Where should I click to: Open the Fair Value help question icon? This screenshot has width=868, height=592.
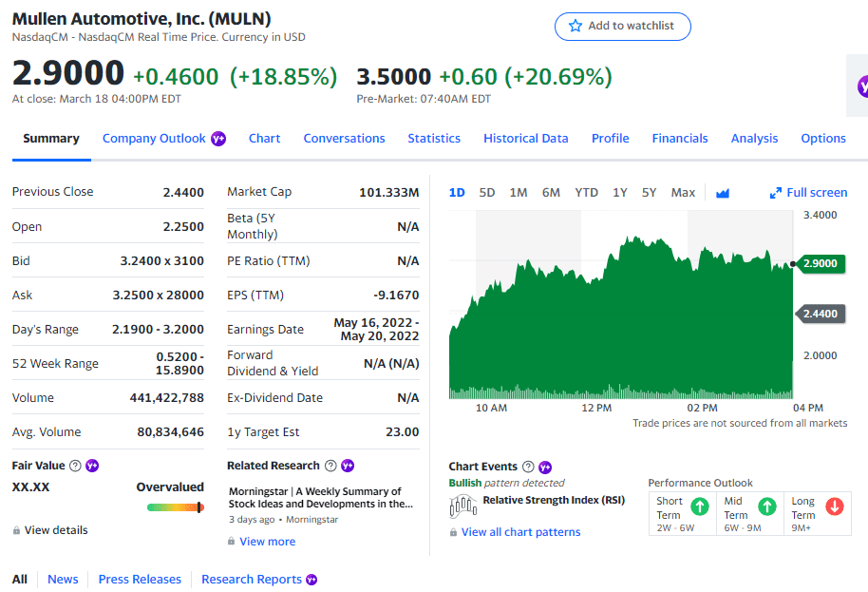[75, 466]
